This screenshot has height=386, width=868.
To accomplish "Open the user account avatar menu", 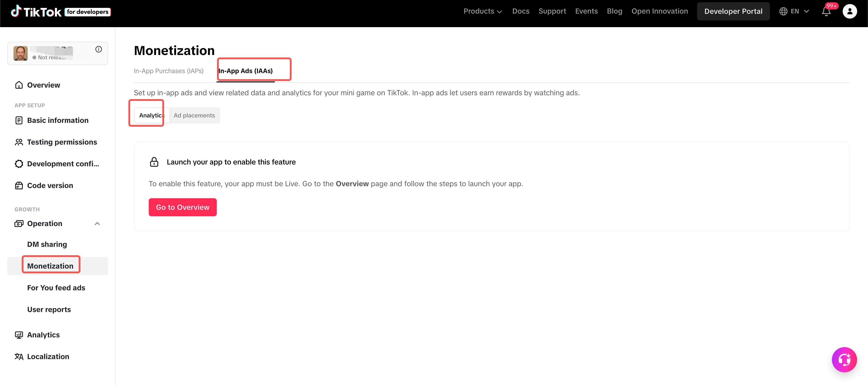I will point(849,12).
